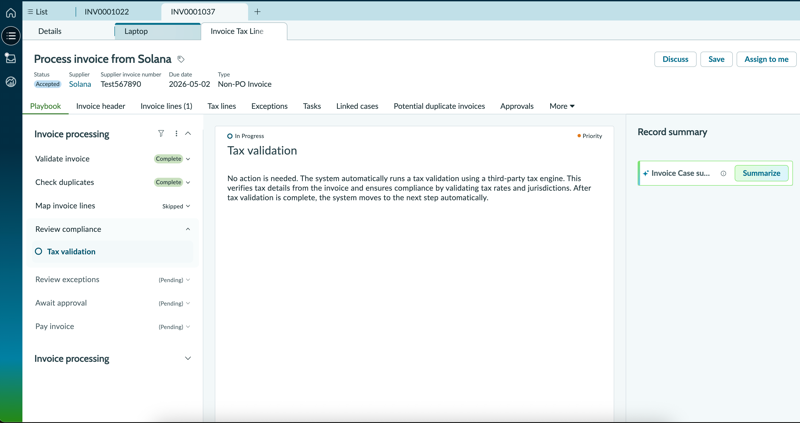Screen dimensions: 800x423
Task: Switch to the INV0001022 tab
Action: (x=107, y=12)
